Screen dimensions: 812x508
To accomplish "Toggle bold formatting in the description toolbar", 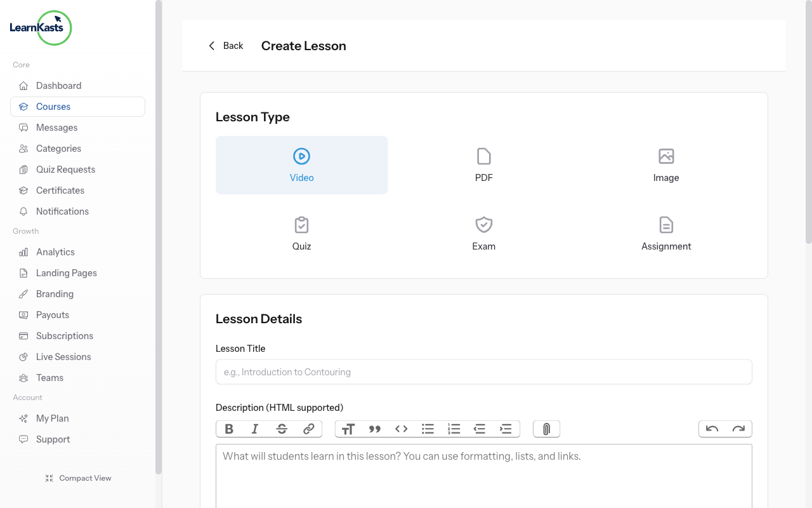I will coord(229,429).
